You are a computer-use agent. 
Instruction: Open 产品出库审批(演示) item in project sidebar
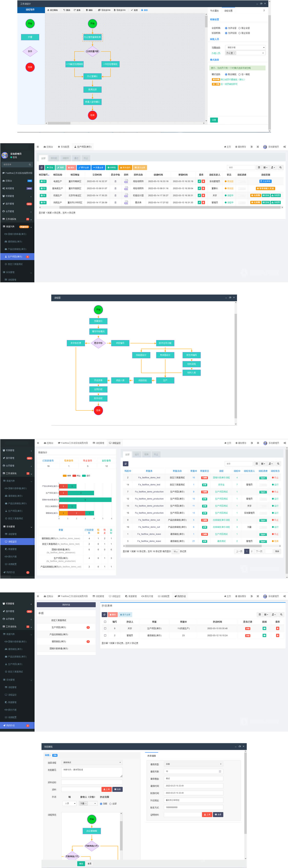[17, 249]
